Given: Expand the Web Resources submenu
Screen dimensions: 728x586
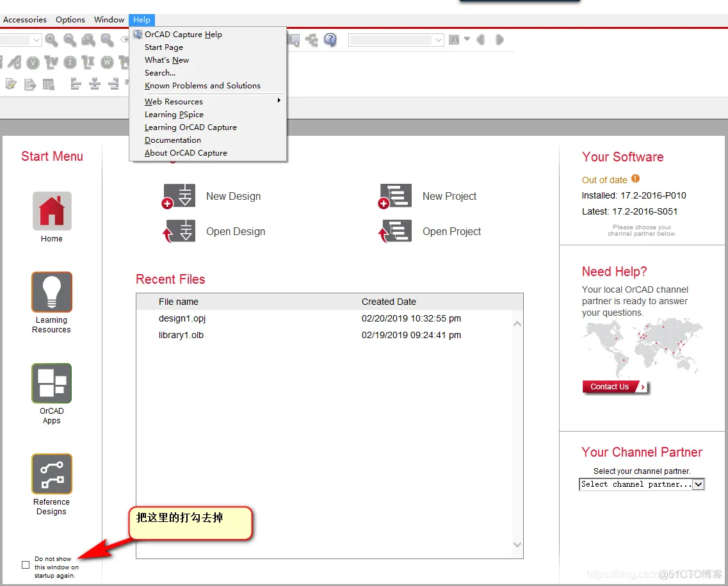Looking at the screenshot, I should (x=208, y=101).
